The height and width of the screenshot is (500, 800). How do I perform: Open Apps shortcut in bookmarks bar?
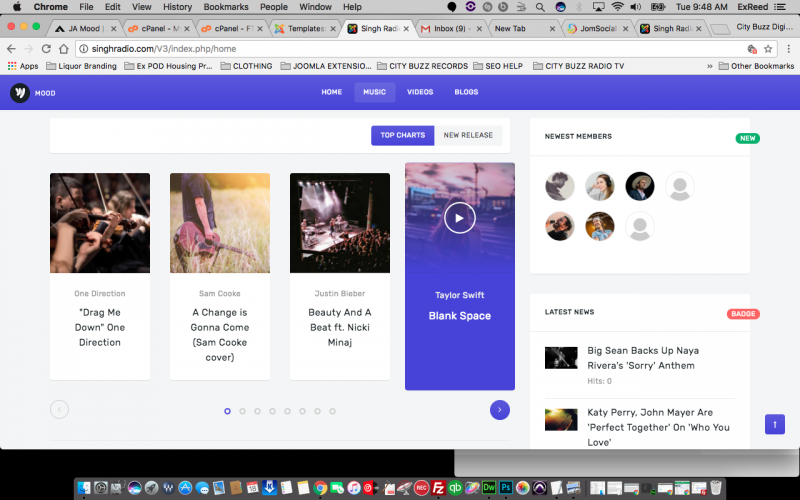23,66
